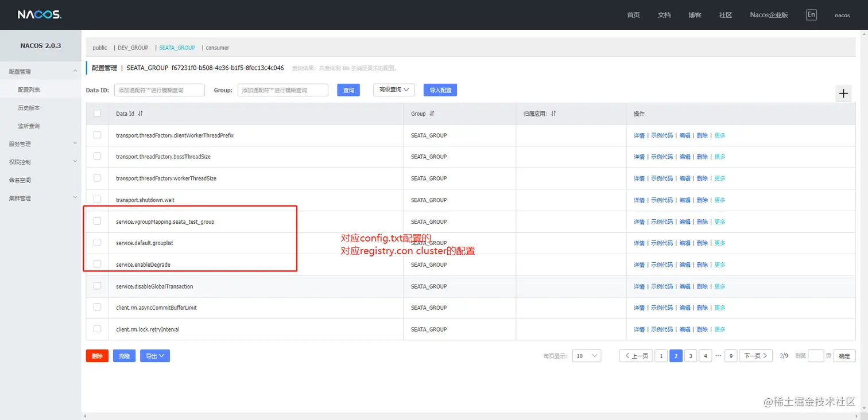This screenshot has height=420, width=868.
Task: Open the 高级查询 dropdown
Action: point(394,90)
